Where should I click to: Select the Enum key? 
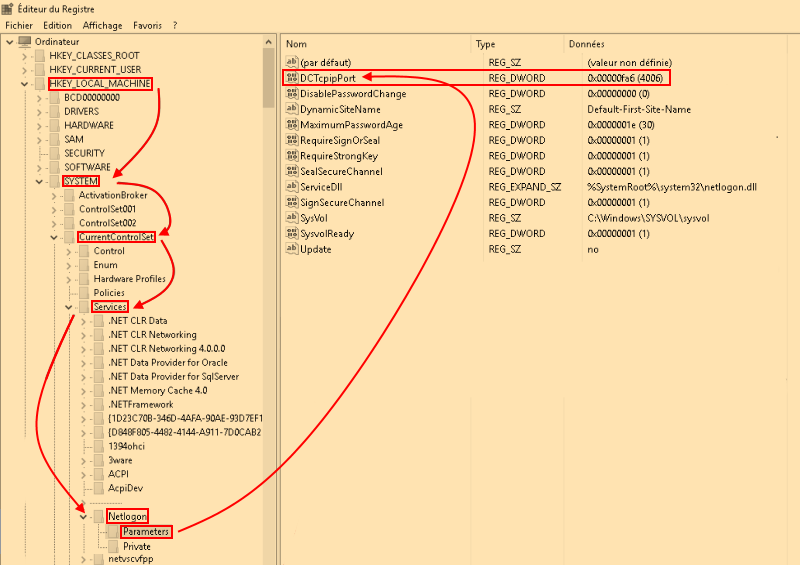[x=105, y=265]
